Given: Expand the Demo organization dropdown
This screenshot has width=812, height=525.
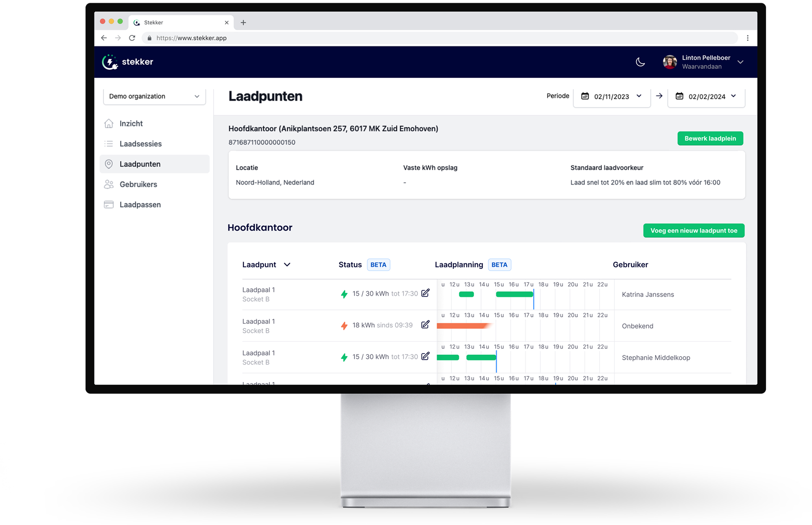Looking at the screenshot, I should (x=154, y=97).
